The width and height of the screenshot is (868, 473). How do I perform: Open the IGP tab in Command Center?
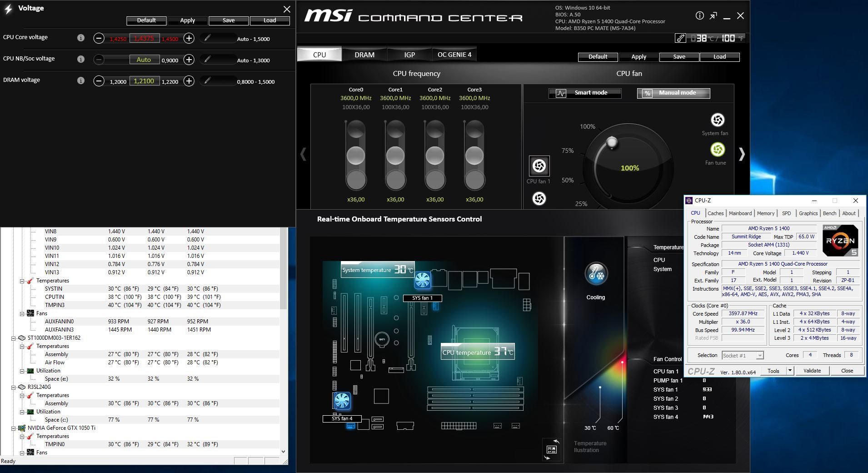(x=409, y=55)
